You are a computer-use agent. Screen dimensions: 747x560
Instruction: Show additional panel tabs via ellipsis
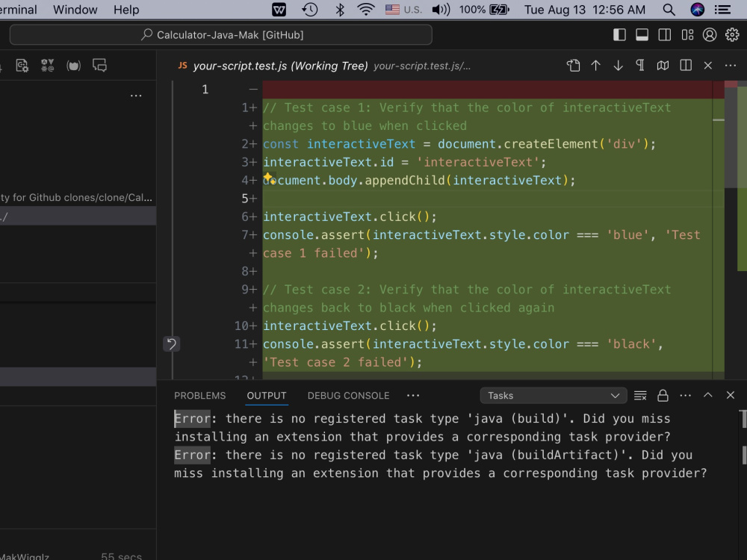click(x=413, y=396)
